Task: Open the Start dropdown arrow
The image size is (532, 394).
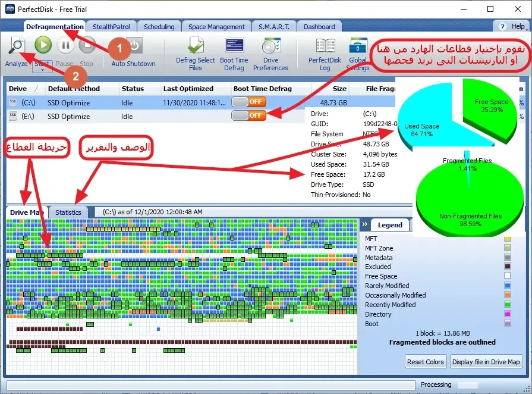Action: pyautogui.click(x=42, y=70)
